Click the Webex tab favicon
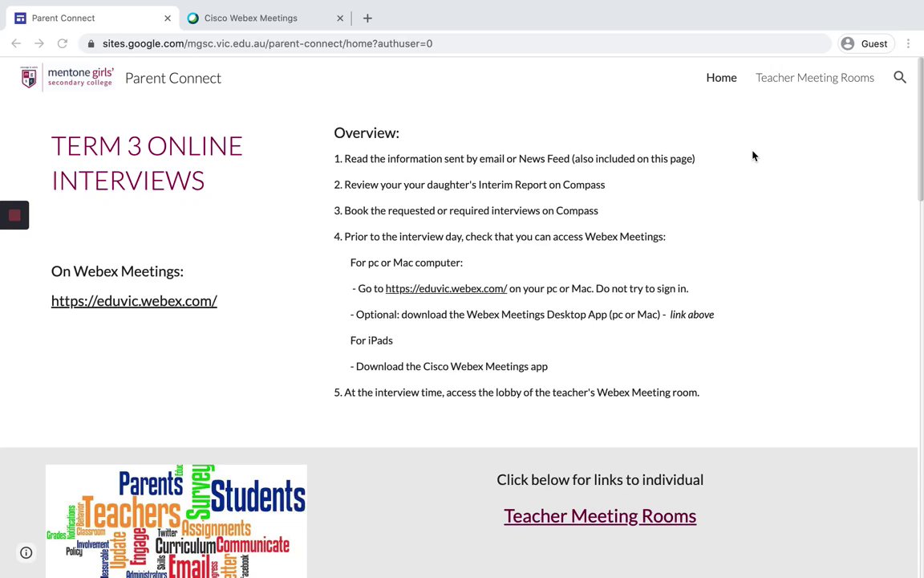This screenshot has height=578, width=924. click(192, 18)
